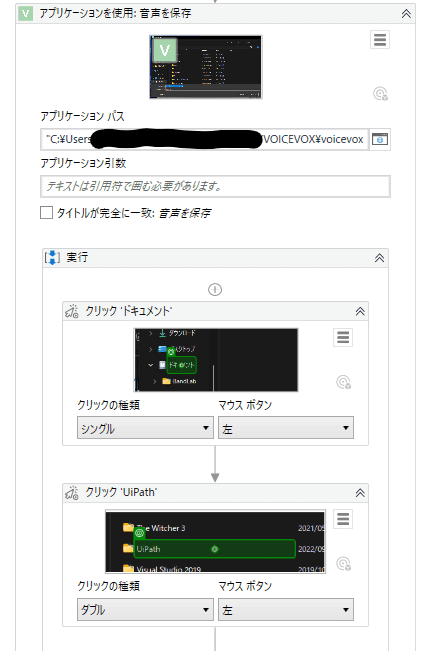Open hamburger menu in 'クリック UiPath' activity
Image resolution: width=428 pixels, height=651 pixels.
[x=343, y=519]
